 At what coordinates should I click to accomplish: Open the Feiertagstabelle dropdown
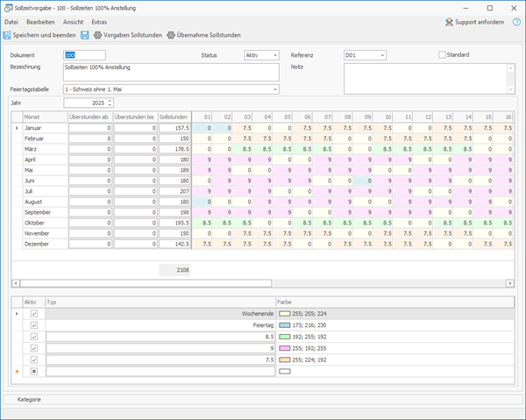(x=275, y=89)
